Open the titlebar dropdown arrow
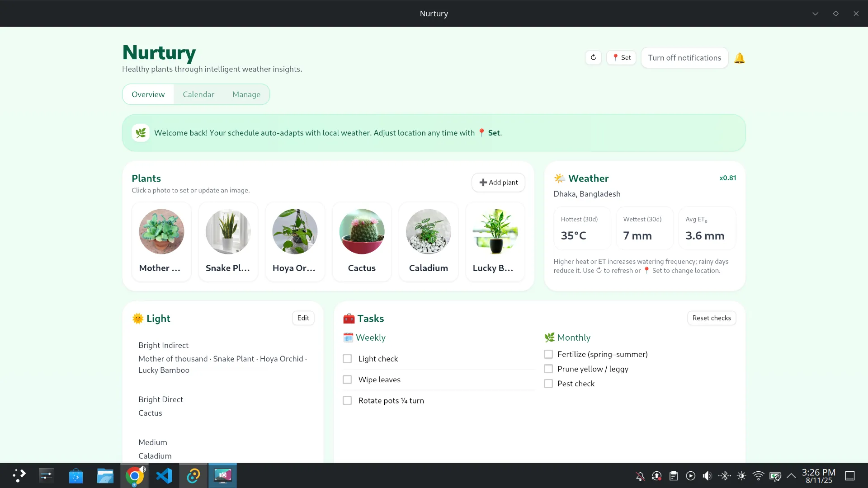Image resolution: width=868 pixels, height=488 pixels. click(816, 14)
